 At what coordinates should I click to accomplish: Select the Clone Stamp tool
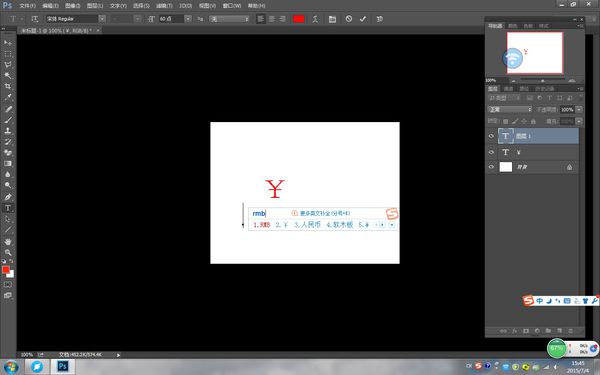click(x=8, y=130)
